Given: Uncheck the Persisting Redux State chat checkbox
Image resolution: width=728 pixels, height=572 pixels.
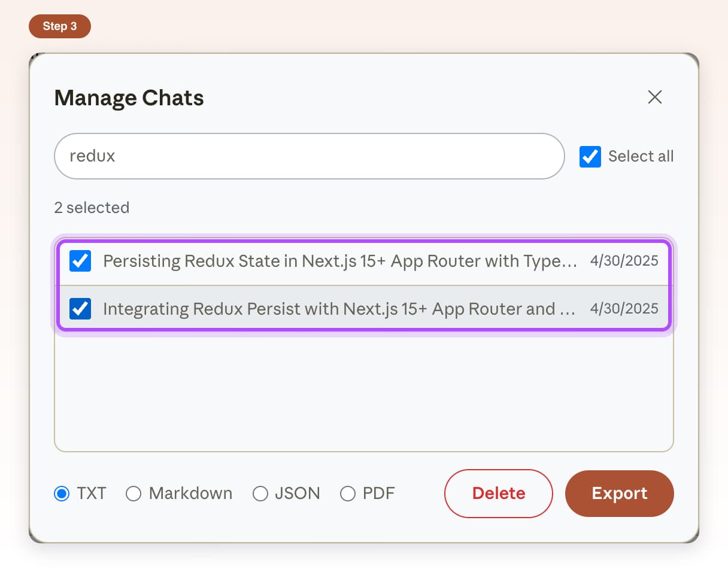Looking at the screenshot, I should point(80,261).
